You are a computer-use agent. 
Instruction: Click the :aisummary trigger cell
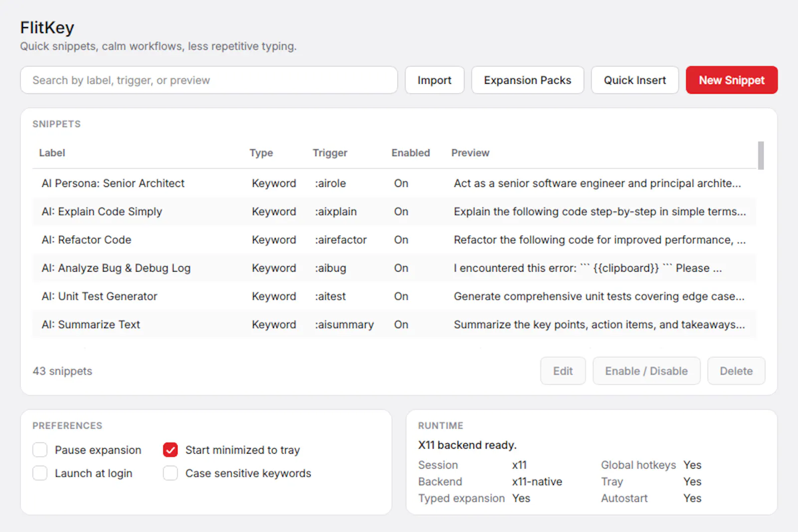pos(344,325)
